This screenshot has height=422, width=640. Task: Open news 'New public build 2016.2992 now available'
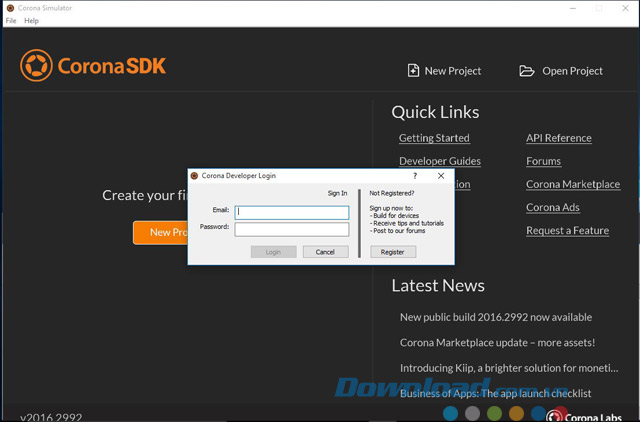(496, 317)
